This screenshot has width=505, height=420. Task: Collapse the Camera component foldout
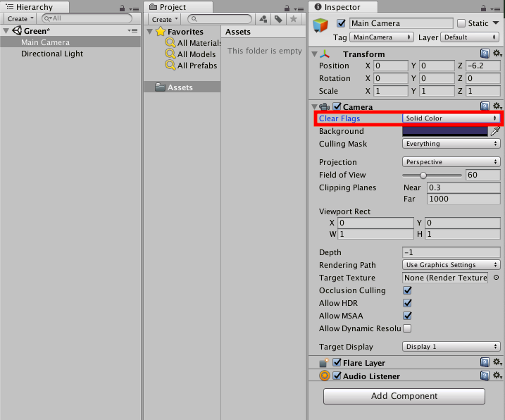[314, 106]
